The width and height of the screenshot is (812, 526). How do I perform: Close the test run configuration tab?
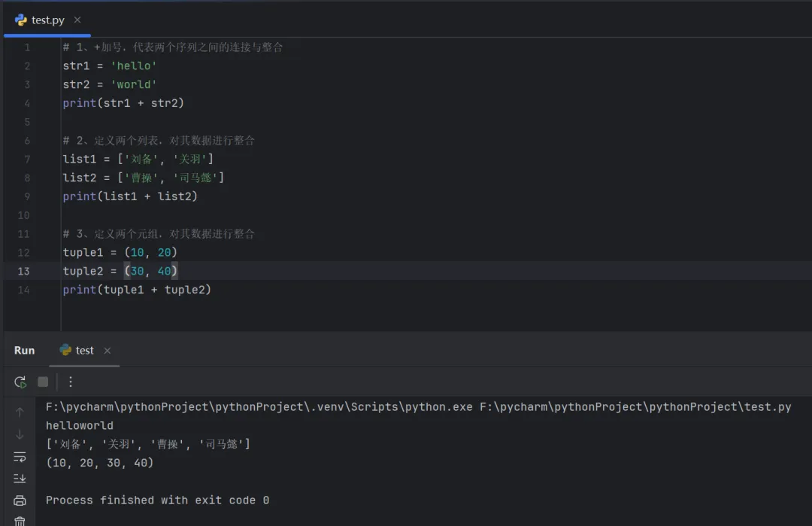(108, 351)
